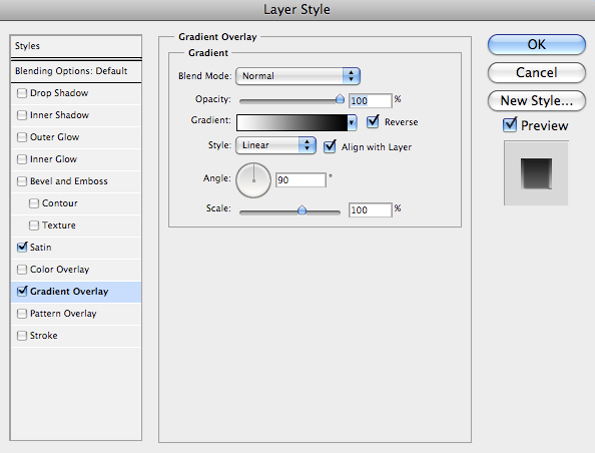Open Blending Options: Default
Screen dimensions: 595x453
coord(76,71)
